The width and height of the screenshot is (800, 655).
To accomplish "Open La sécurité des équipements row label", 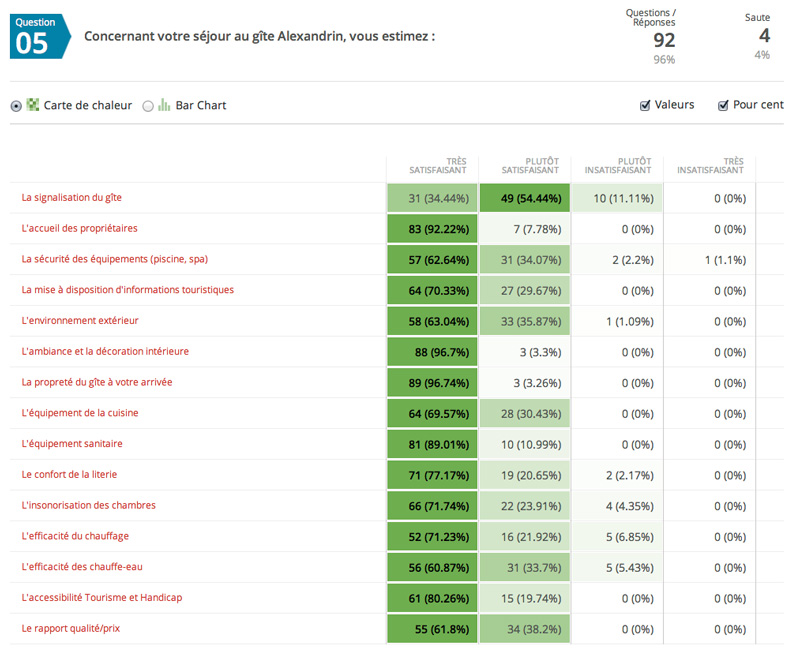I will [114, 259].
